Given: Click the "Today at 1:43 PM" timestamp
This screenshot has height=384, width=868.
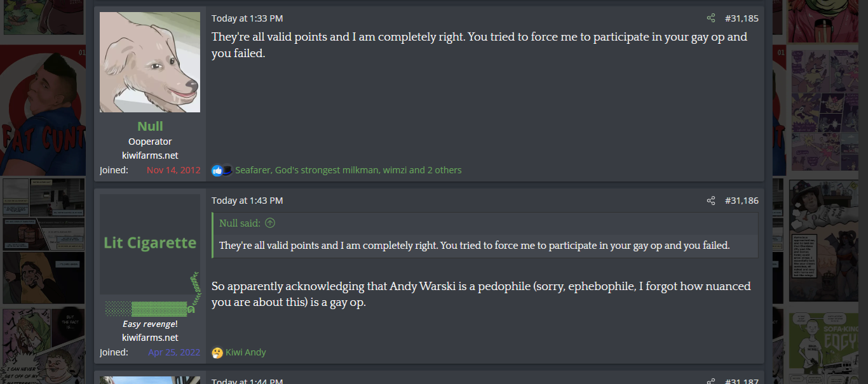Looking at the screenshot, I should [247, 201].
